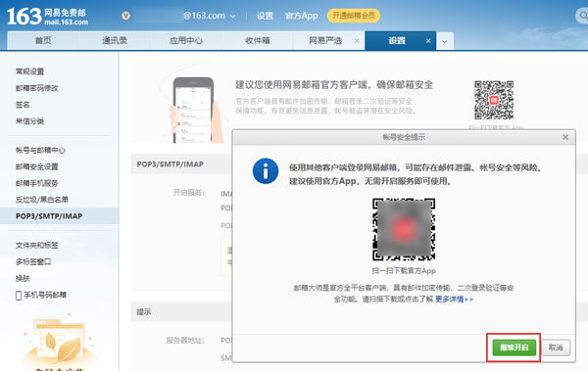Close the 网易严选 tab
Image resolution: width=588 pixels, height=371 pixels.
click(357, 41)
